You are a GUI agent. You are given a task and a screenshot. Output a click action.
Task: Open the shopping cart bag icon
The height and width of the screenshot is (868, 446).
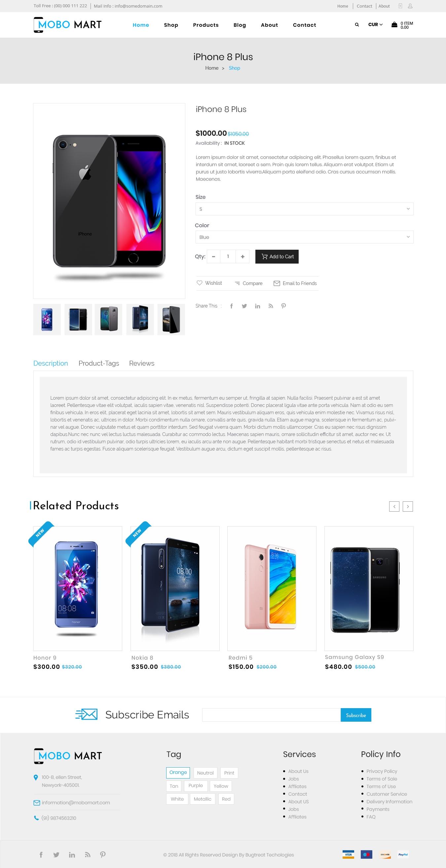(x=394, y=24)
